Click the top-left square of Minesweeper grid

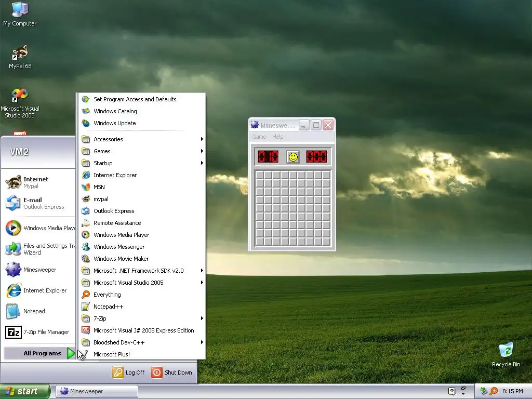[260, 175]
